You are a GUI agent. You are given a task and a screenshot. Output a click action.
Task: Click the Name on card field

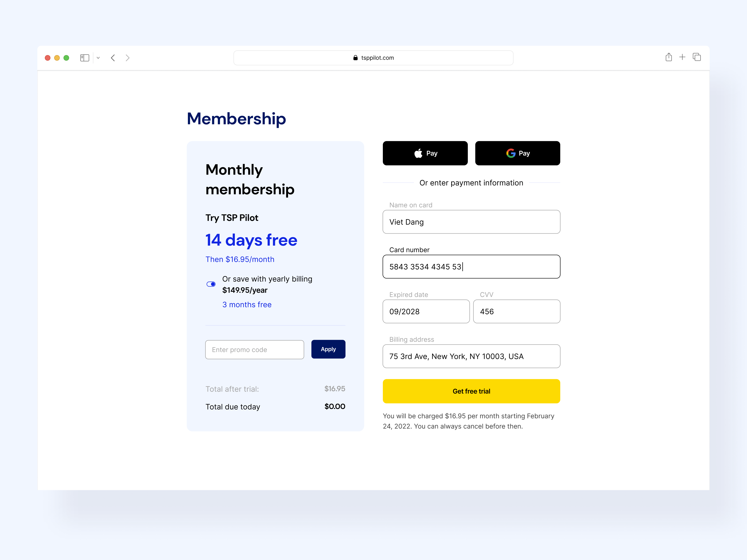click(472, 222)
